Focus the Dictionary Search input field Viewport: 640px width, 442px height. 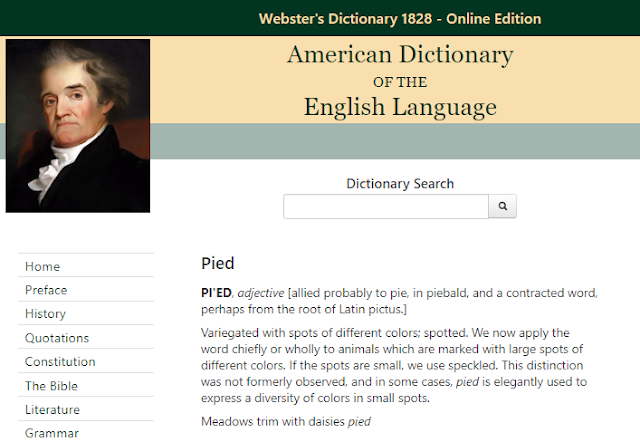pyautogui.click(x=386, y=206)
